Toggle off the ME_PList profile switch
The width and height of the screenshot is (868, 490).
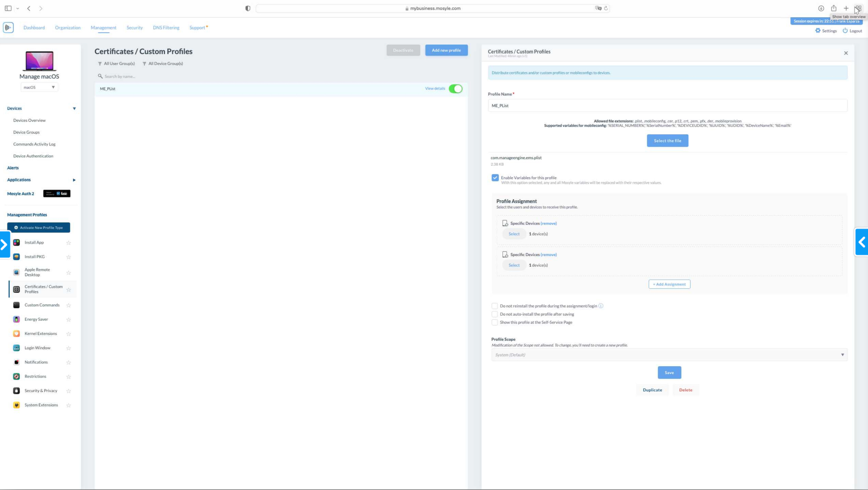click(x=456, y=89)
